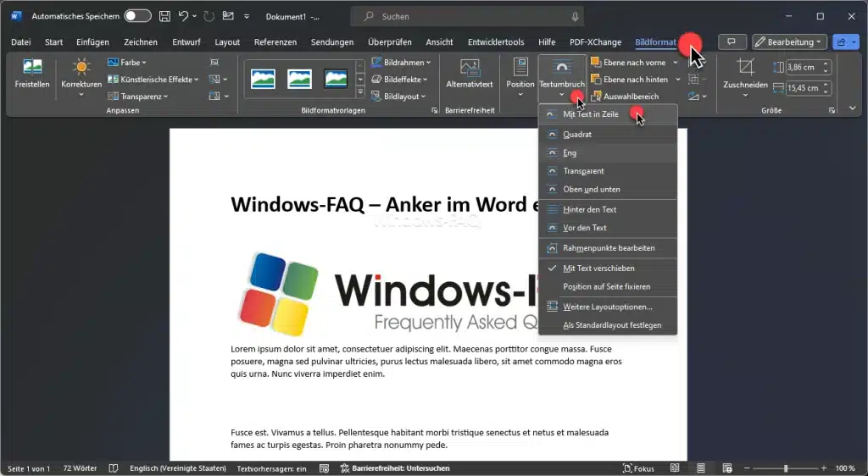868x476 pixels.
Task: Open the Transparenz dropdown
Action: pyautogui.click(x=137, y=97)
